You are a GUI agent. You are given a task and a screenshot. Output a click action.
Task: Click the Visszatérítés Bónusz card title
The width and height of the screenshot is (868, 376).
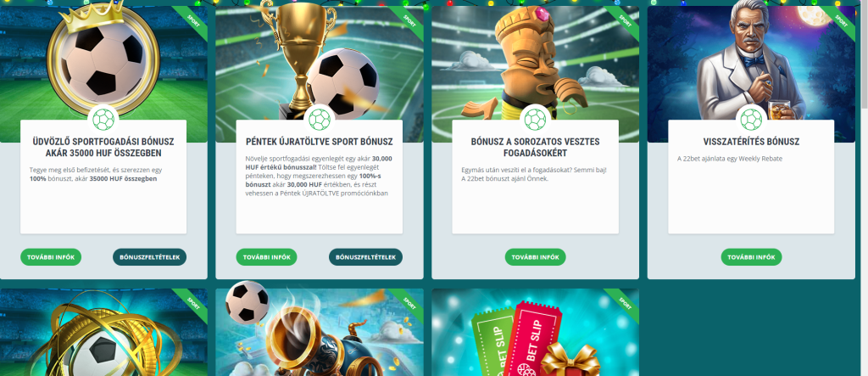pos(751,142)
